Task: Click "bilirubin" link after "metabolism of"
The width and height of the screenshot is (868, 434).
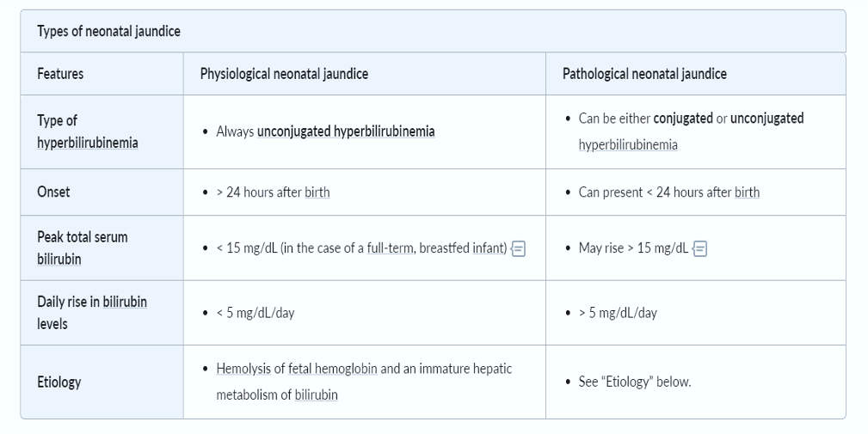Action: point(316,395)
